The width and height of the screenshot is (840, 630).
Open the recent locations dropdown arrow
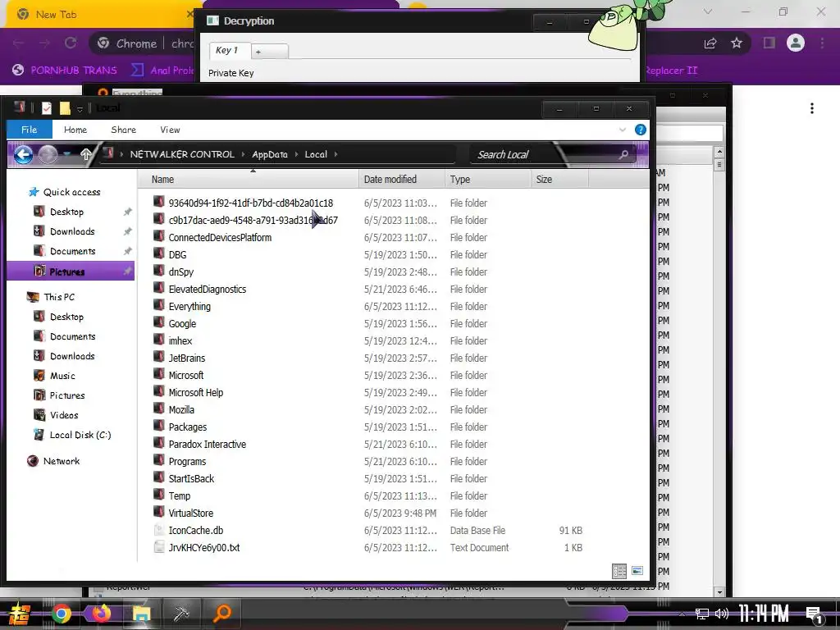tap(67, 154)
